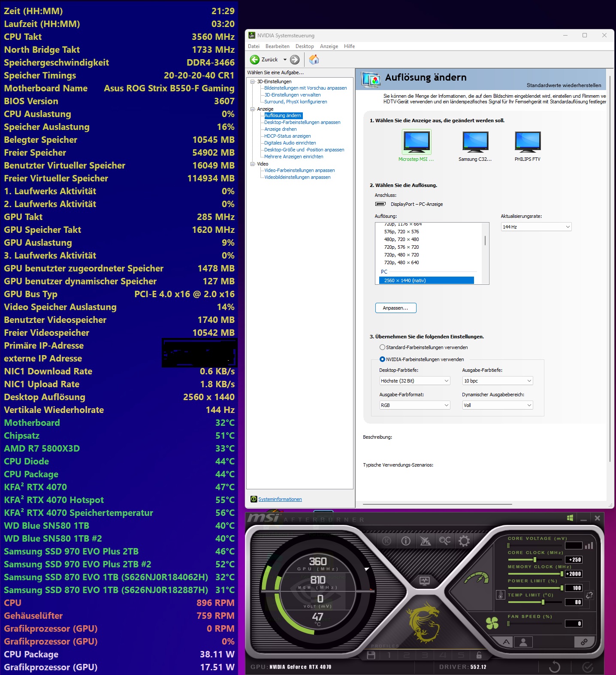Screen dimensions: 616x675
Task: Click the thermometer icon beside Temp Limit
Action: (500, 595)
